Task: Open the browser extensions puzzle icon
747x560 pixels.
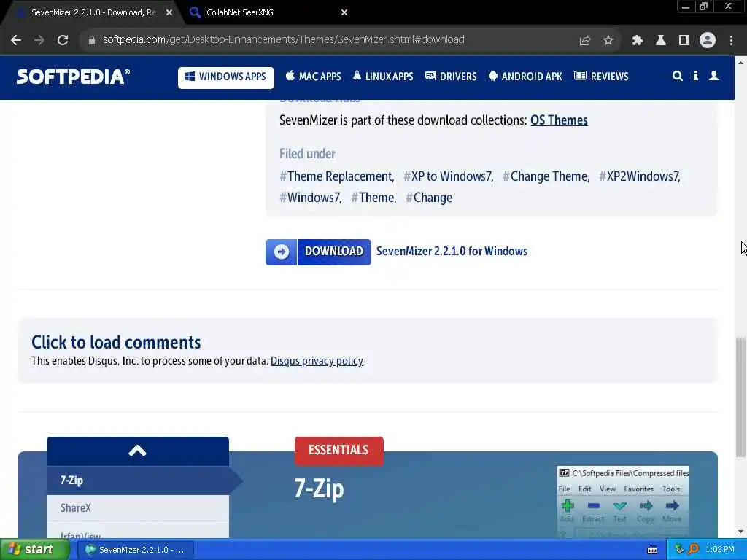Action: (637, 41)
